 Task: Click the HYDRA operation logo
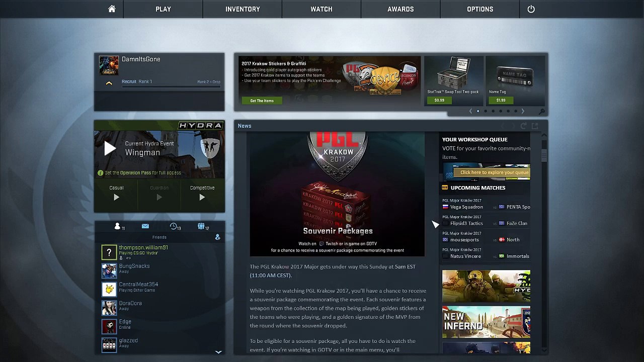(x=200, y=125)
